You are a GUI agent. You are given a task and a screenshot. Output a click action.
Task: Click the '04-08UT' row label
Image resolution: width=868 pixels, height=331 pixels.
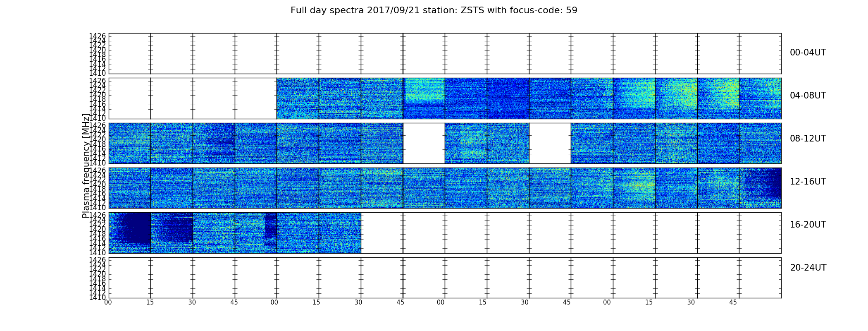click(808, 96)
